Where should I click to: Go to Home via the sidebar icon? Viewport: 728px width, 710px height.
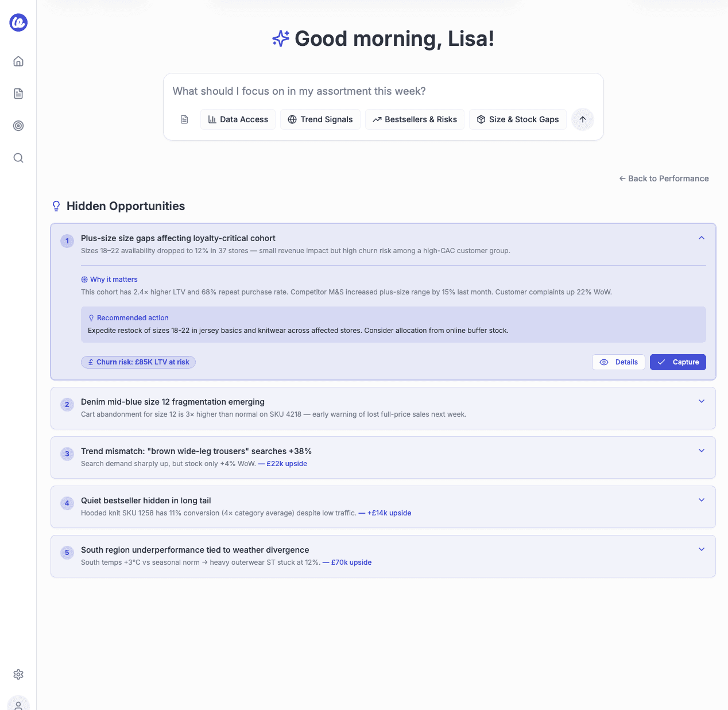click(x=18, y=61)
